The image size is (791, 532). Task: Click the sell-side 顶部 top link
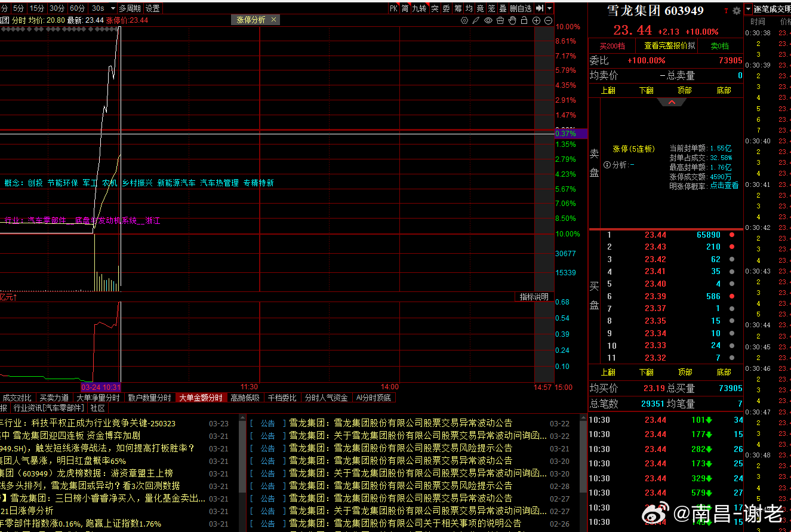684,91
